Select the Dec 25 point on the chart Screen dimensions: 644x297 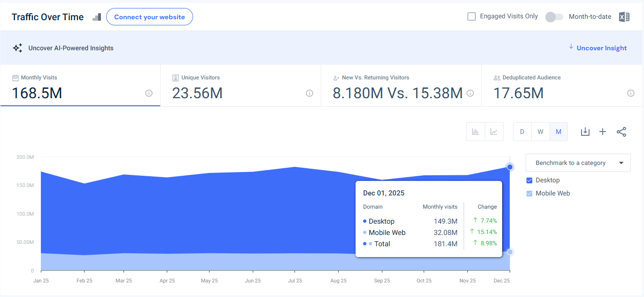coord(510,167)
